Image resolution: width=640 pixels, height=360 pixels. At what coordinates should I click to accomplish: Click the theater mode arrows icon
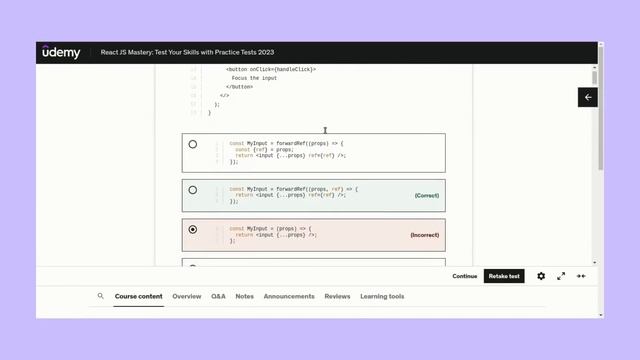pos(581,276)
